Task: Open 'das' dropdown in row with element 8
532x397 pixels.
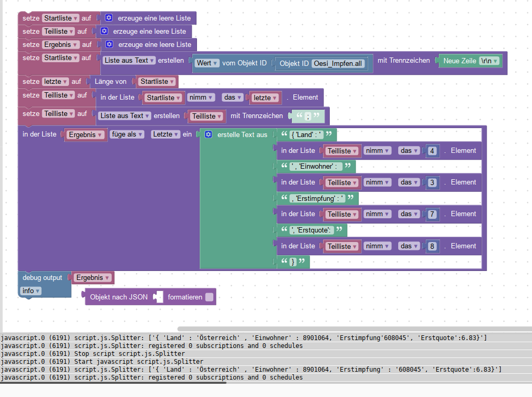Action: pyautogui.click(x=409, y=246)
